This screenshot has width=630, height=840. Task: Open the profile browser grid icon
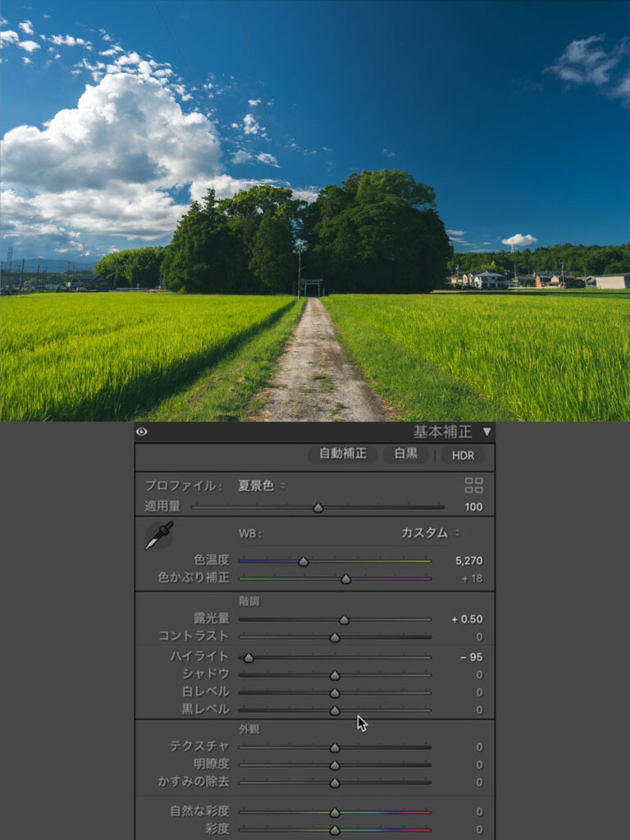(x=474, y=485)
